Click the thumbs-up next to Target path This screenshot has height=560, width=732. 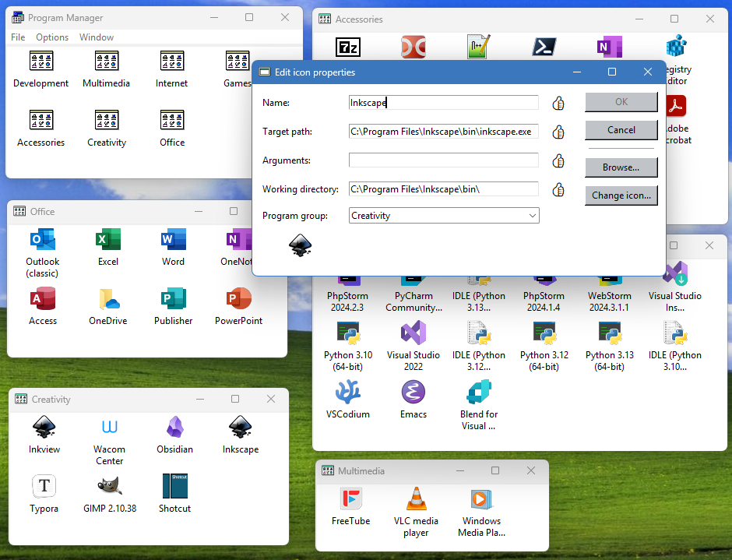pos(558,132)
